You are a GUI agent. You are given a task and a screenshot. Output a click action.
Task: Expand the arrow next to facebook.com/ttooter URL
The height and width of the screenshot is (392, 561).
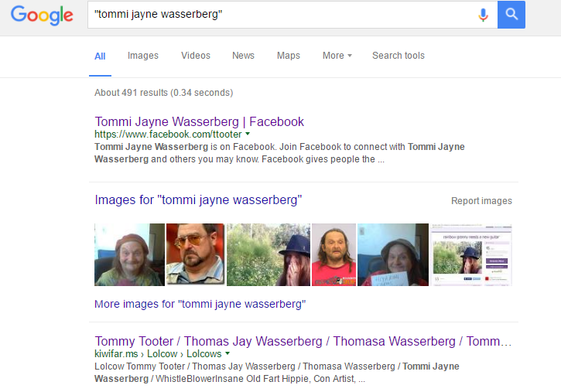click(248, 134)
